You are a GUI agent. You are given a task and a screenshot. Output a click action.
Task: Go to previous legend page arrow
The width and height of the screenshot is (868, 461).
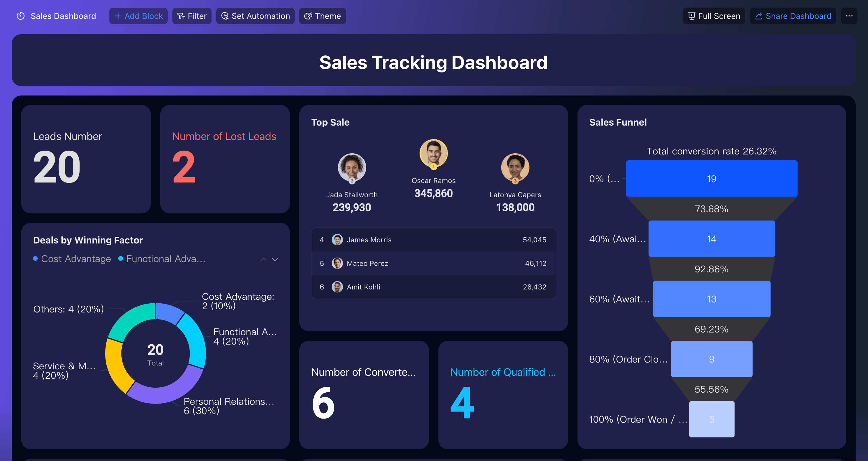263,259
